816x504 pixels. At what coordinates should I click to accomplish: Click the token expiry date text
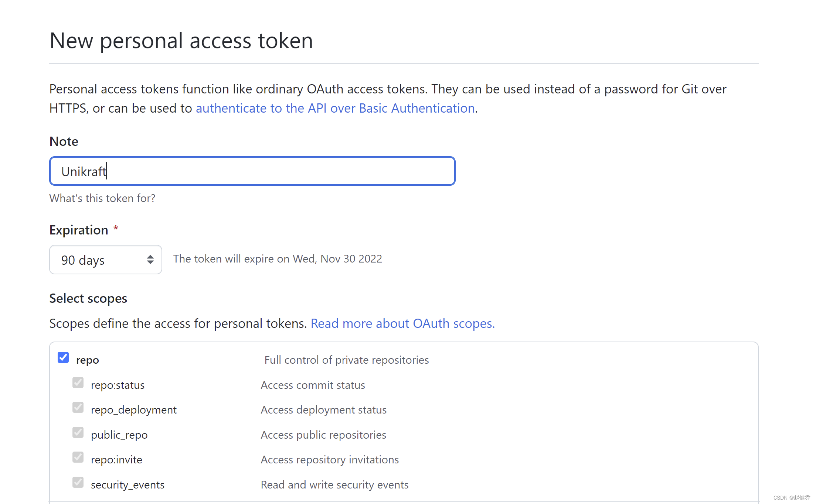(x=278, y=259)
